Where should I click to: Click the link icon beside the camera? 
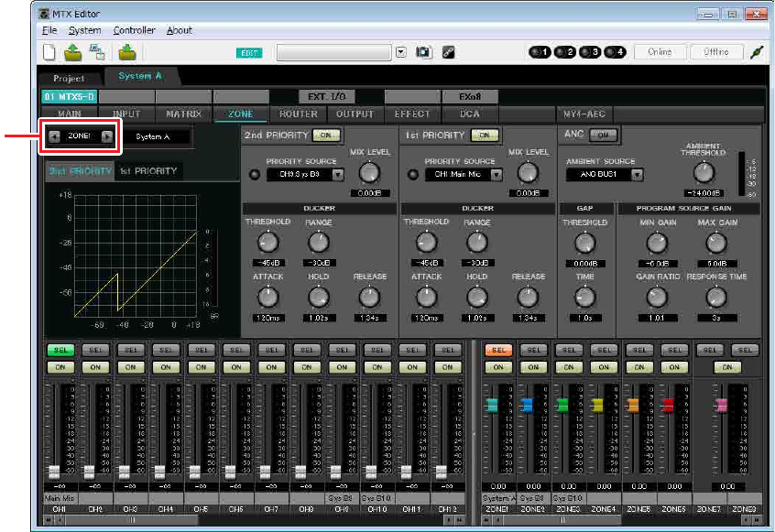449,52
